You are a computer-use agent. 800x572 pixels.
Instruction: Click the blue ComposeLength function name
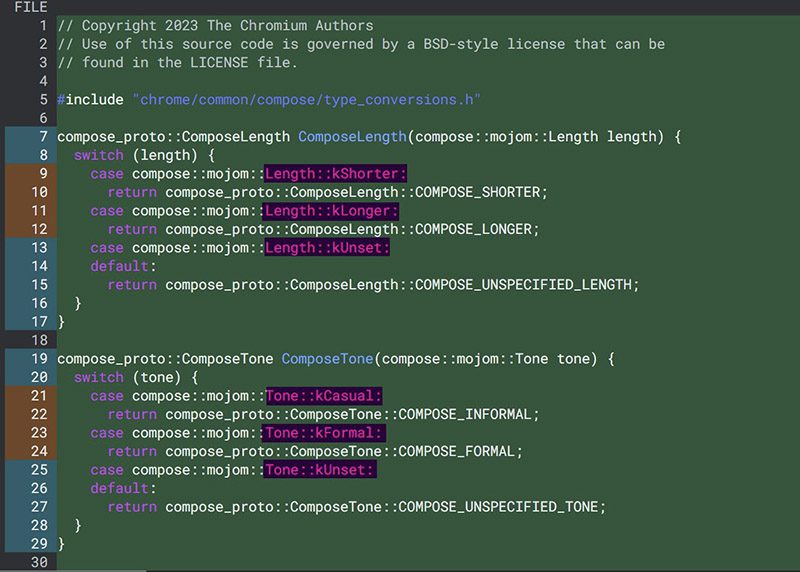352,137
